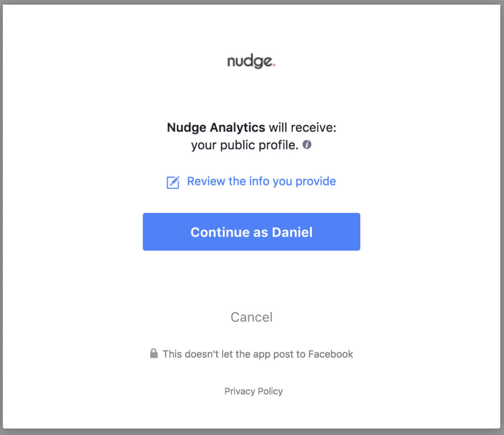Click Cancel to decline the permissions
The height and width of the screenshot is (435, 504).
pos(251,317)
